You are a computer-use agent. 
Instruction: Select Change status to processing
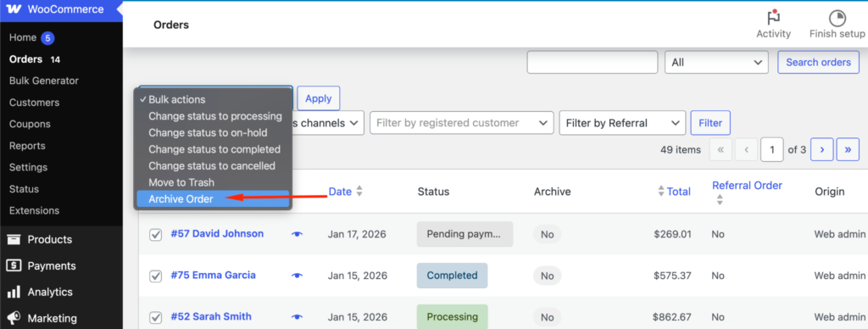coord(213,116)
